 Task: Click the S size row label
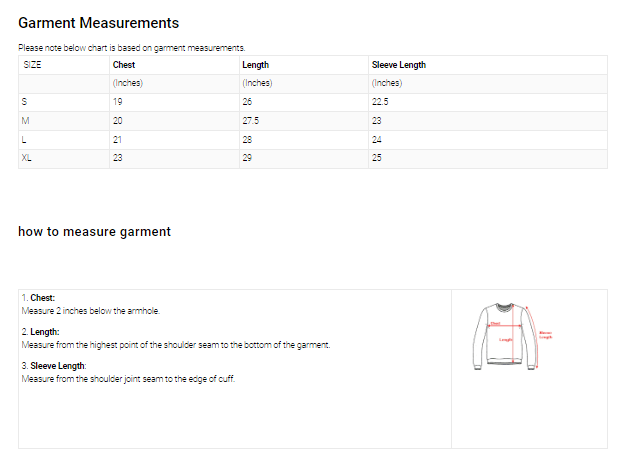25,102
